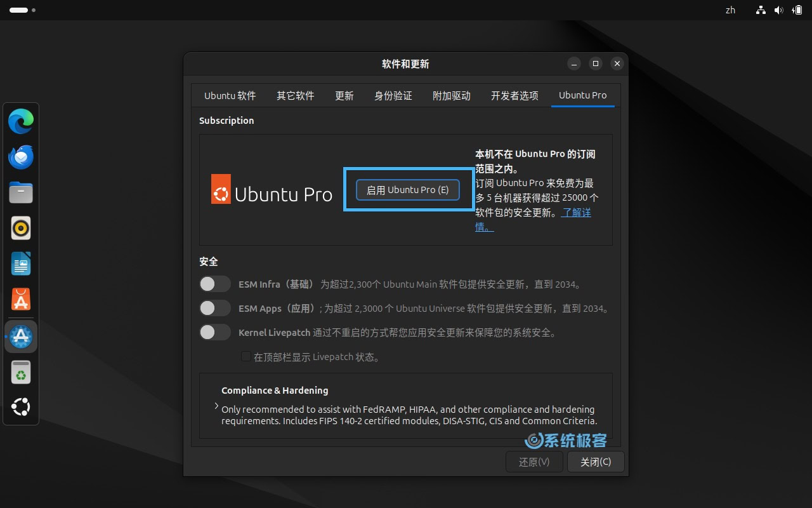Show applications via Ubuntu logo

click(21, 407)
